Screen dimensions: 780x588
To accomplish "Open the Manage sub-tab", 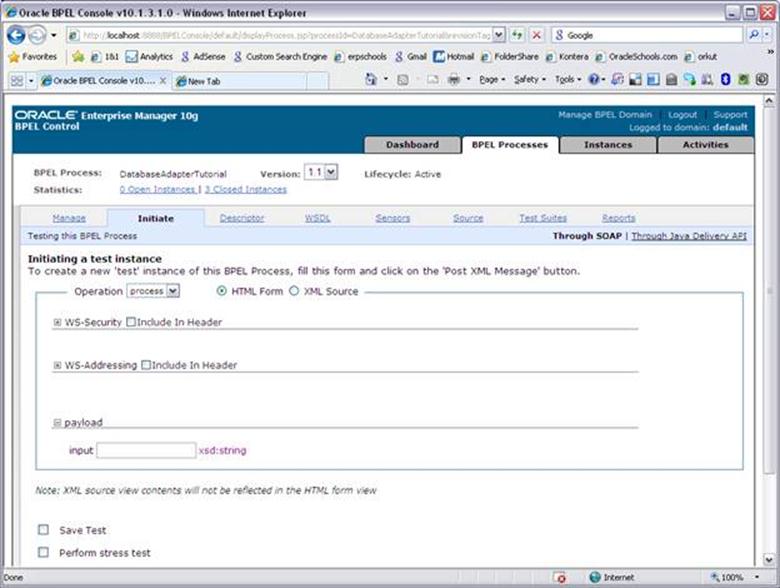I will (x=69, y=218).
